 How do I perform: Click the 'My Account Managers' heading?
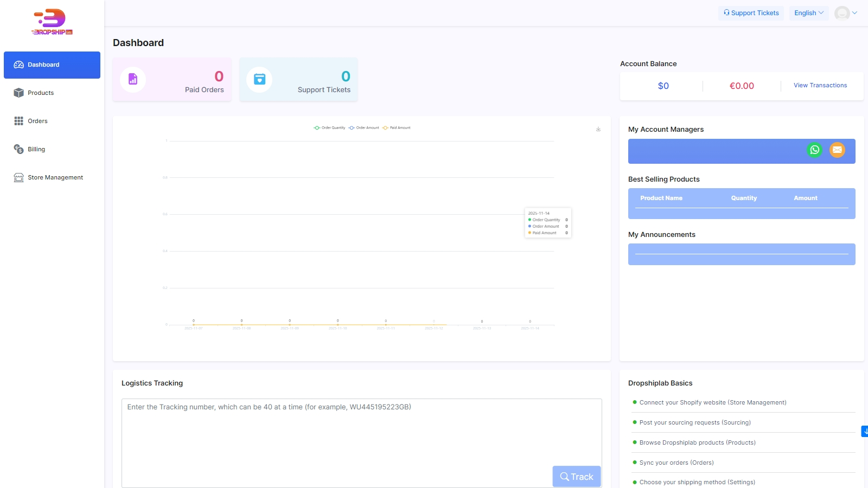[x=666, y=130]
